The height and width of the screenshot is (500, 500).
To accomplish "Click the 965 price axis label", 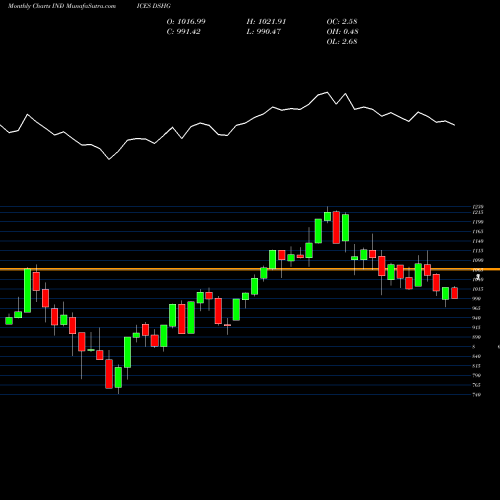I will pyautogui.click(x=477, y=308).
